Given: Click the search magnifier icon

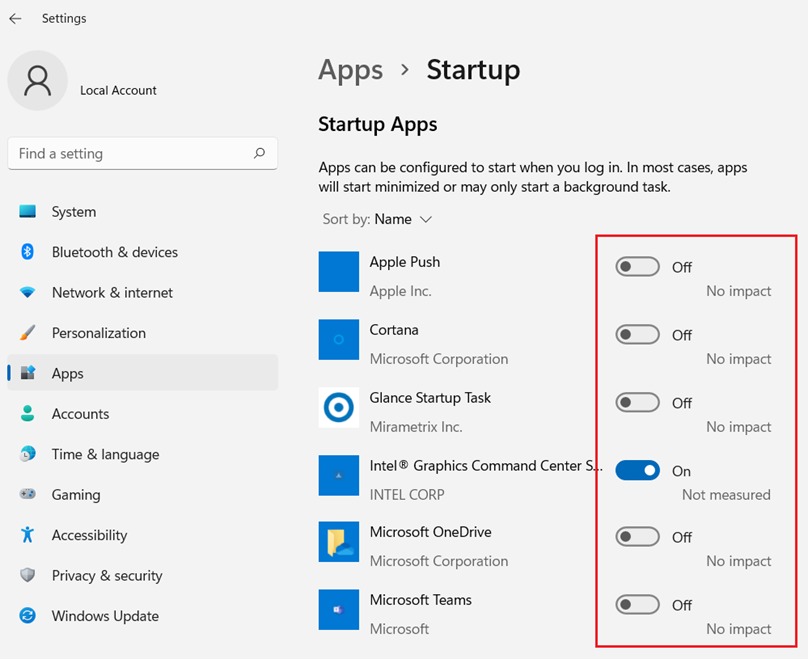Looking at the screenshot, I should pos(259,153).
